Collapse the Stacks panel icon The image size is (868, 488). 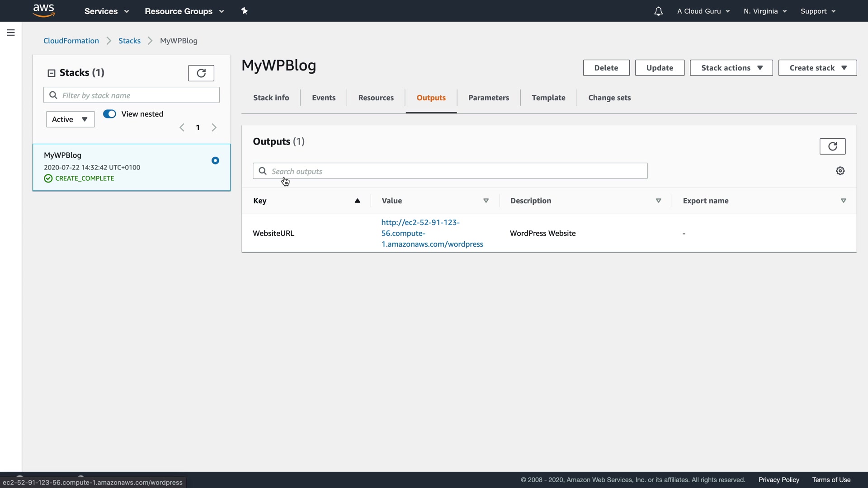tap(52, 73)
